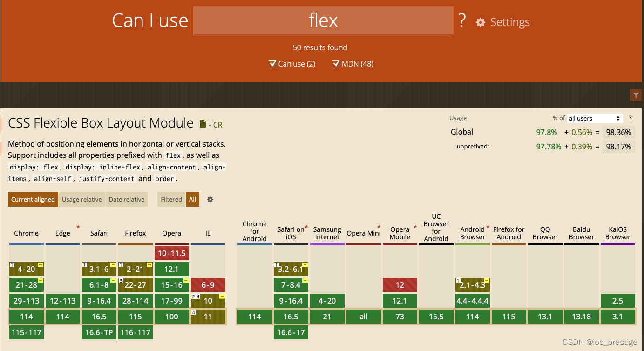Click the Samsung Internet column header
644x351 pixels.
327,233
